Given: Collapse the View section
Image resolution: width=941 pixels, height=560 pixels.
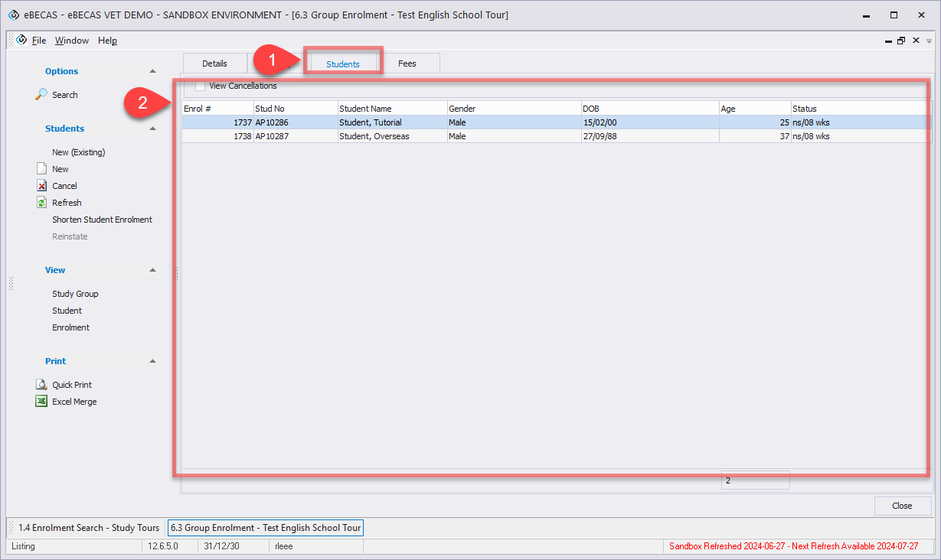Looking at the screenshot, I should click(x=152, y=270).
